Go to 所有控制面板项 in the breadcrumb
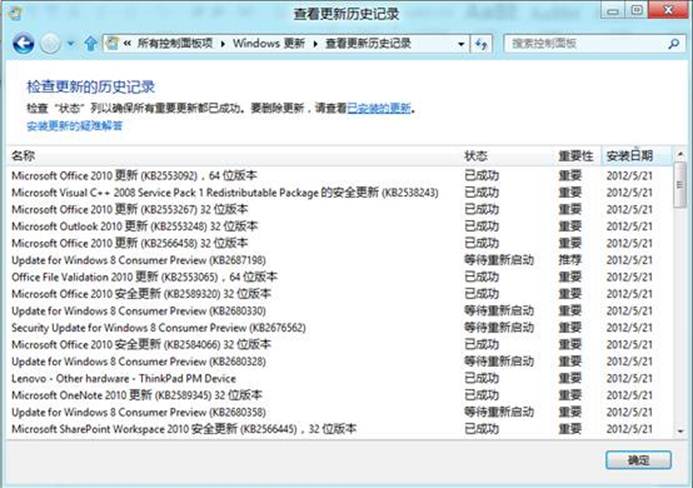693x488 pixels. [x=177, y=44]
